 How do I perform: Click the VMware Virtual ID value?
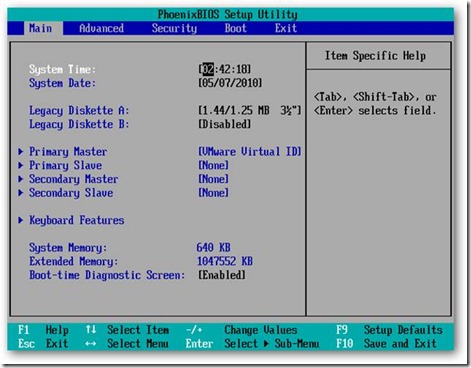[250, 152]
